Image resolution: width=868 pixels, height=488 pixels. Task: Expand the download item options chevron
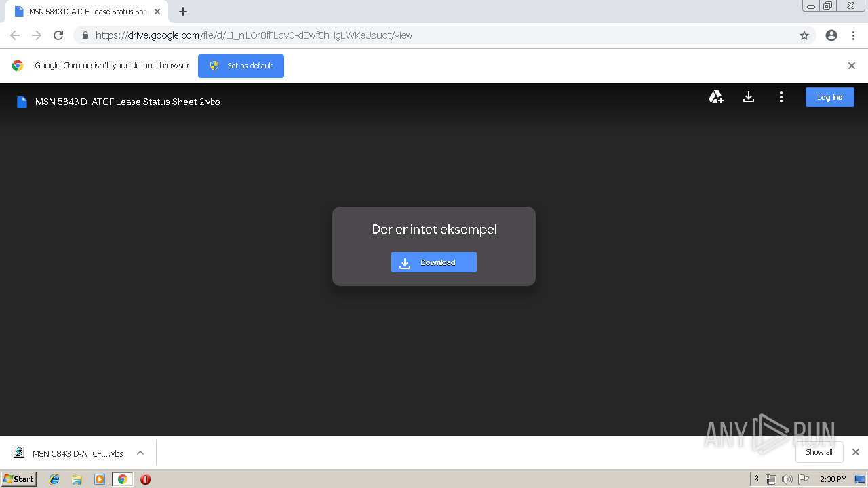[x=140, y=453]
